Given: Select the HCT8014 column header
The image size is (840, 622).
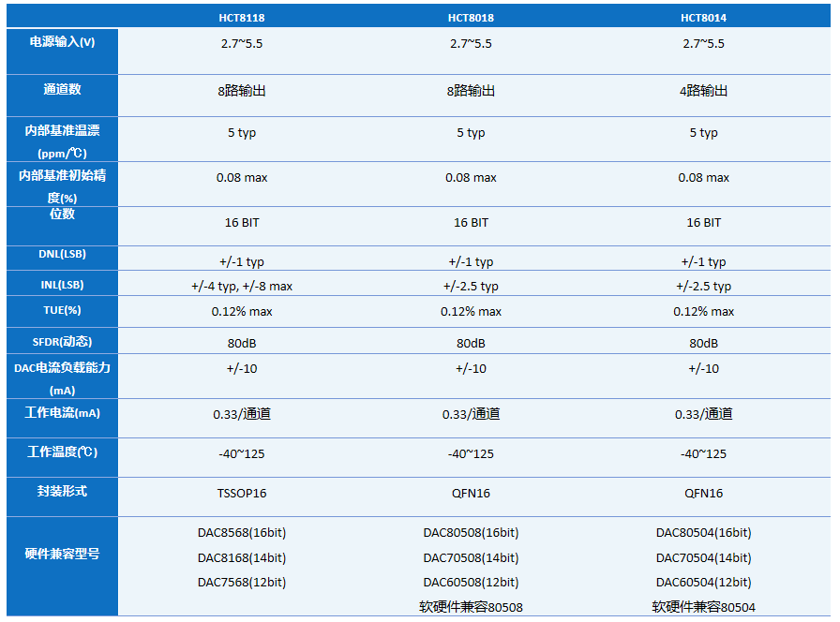Looking at the screenshot, I should (x=703, y=17).
